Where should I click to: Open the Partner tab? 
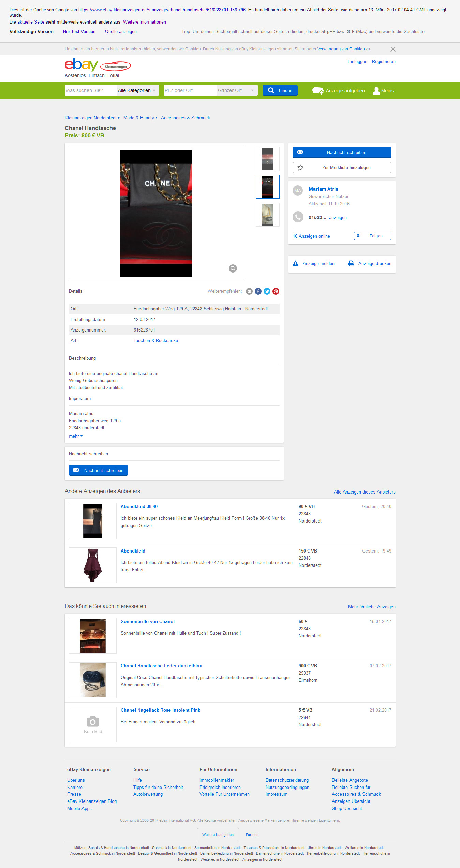[x=252, y=835]
